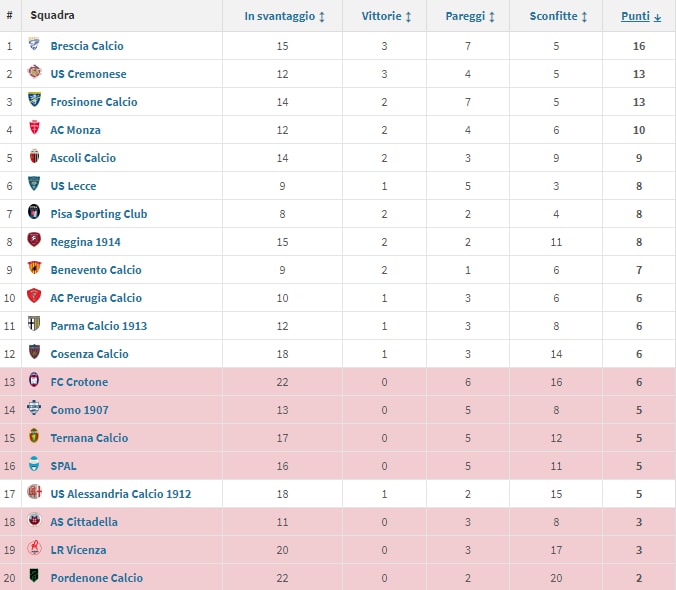Click the Squadra column header
This screenshot has width=676, height=590.
point(52,16)
